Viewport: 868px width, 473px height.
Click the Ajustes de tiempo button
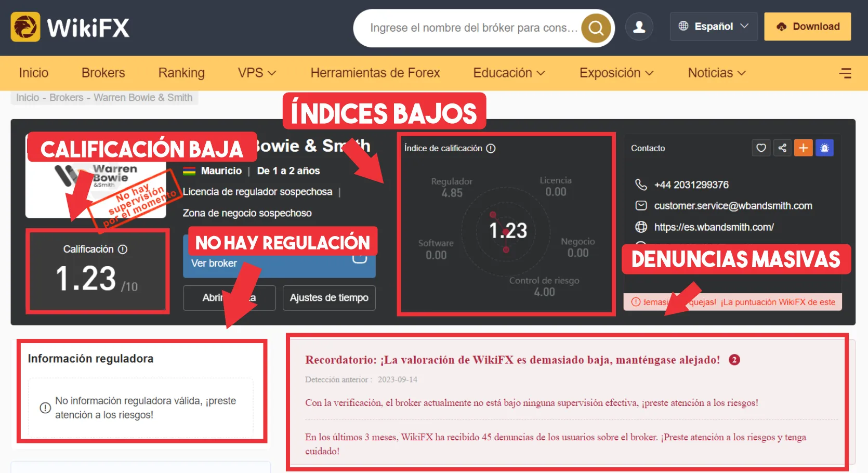pos(329,298)
